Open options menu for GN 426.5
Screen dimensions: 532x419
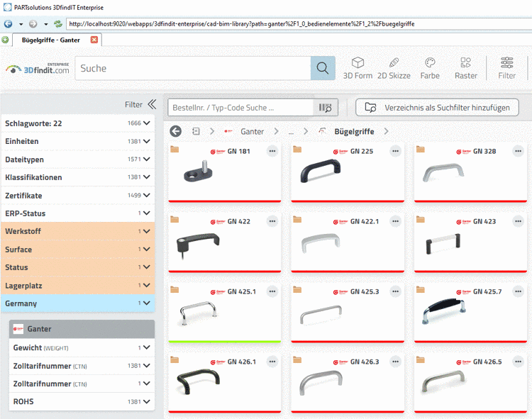518,362
